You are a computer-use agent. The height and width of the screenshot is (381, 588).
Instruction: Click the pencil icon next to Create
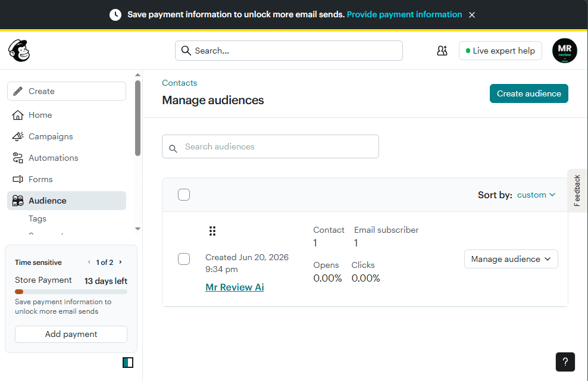pos(18,91)
